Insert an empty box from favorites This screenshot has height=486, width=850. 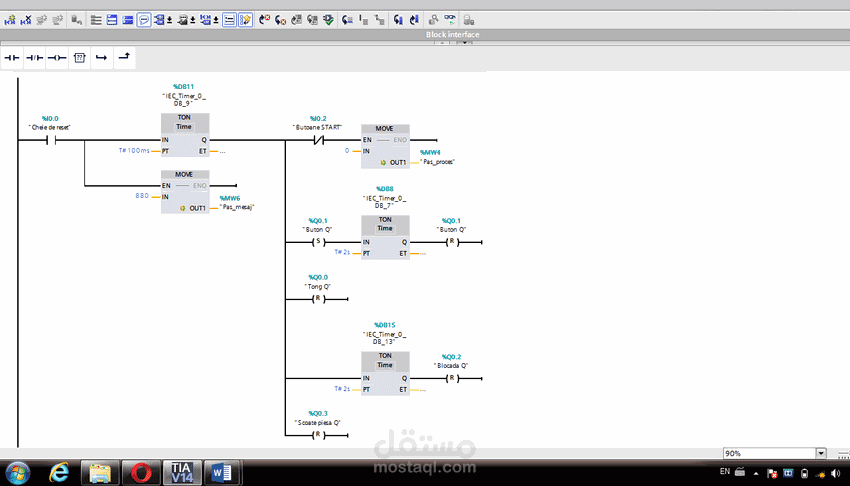(80, 57)
